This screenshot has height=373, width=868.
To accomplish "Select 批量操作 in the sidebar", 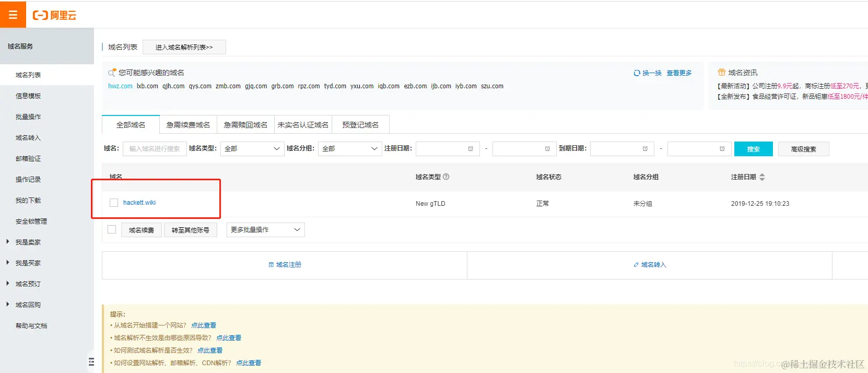I will click(x=47, y=117).
